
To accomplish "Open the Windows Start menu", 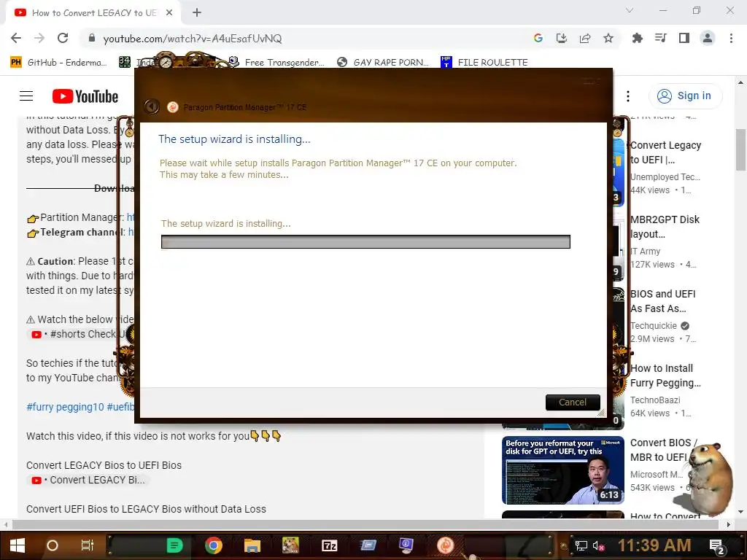I will click(x=18, y=545).
